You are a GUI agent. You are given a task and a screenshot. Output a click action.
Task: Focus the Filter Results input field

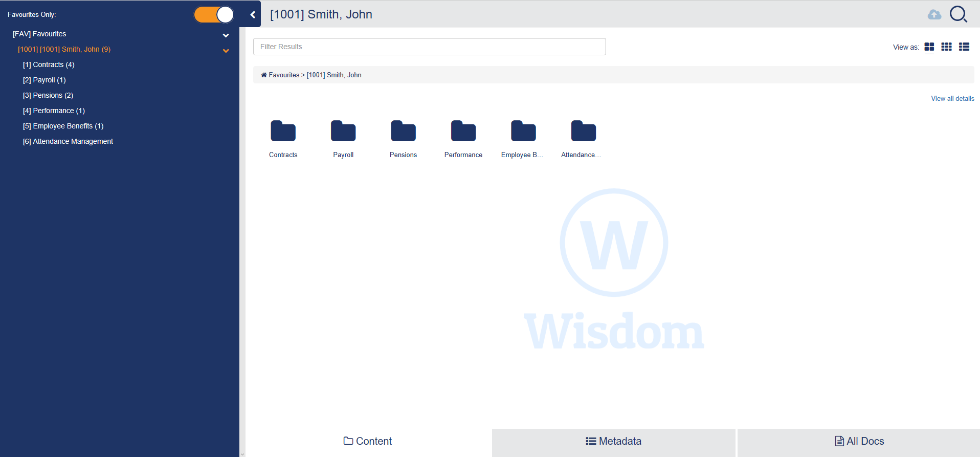tap(430, 47)
